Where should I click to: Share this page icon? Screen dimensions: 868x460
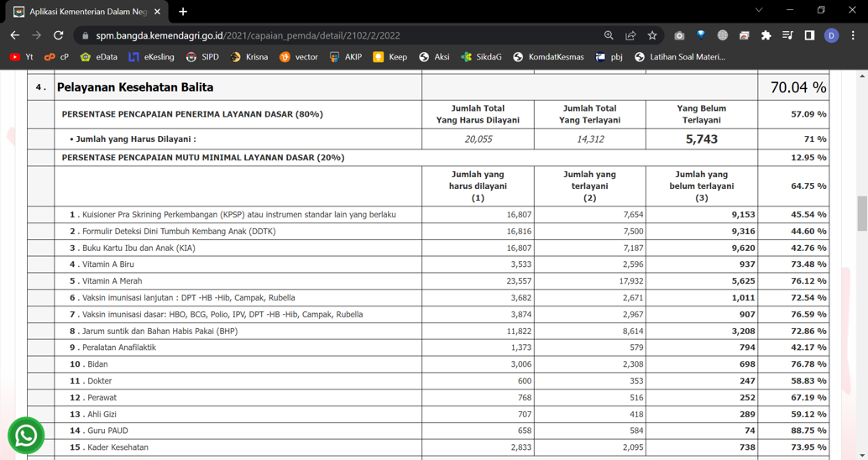pos(630,35)
